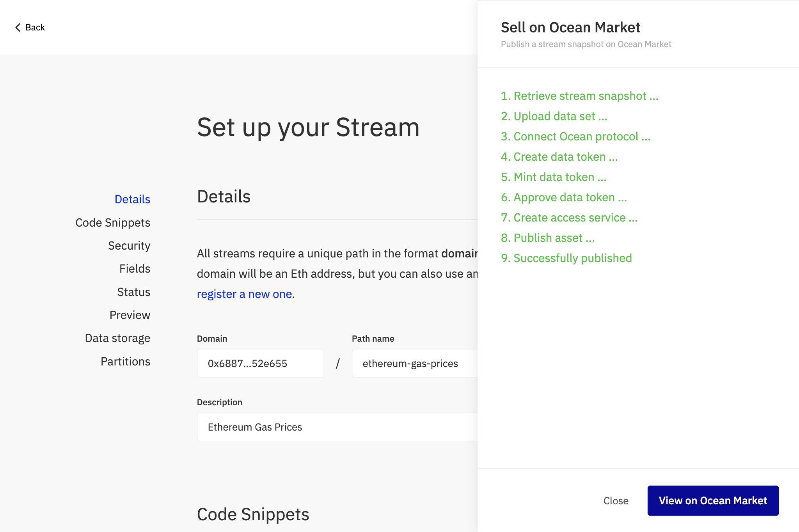The image size is (799, 532).
Task: Navigate to Fields section
Action: click(135, 269)
